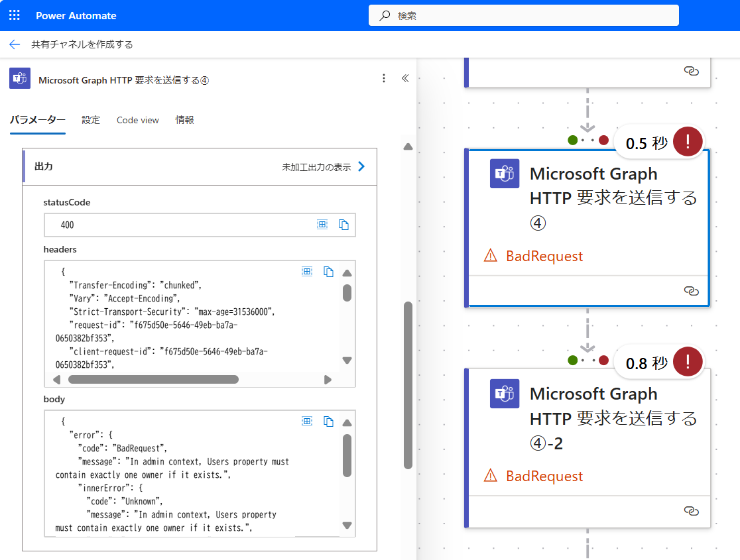Click the warning triangle on ④-2 card
This screenshot has width=740, height=560.
[x=491, y=476]
